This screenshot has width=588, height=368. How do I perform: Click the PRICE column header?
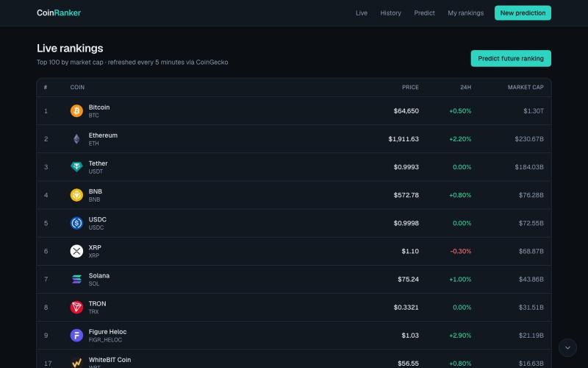(x=410, y=87)
